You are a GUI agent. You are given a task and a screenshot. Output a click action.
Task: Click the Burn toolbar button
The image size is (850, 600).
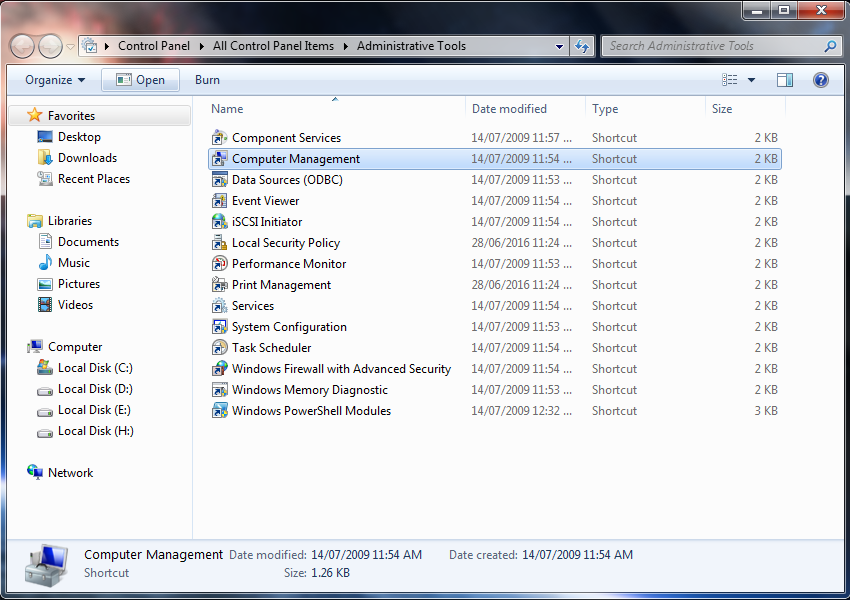pos(207,80)
